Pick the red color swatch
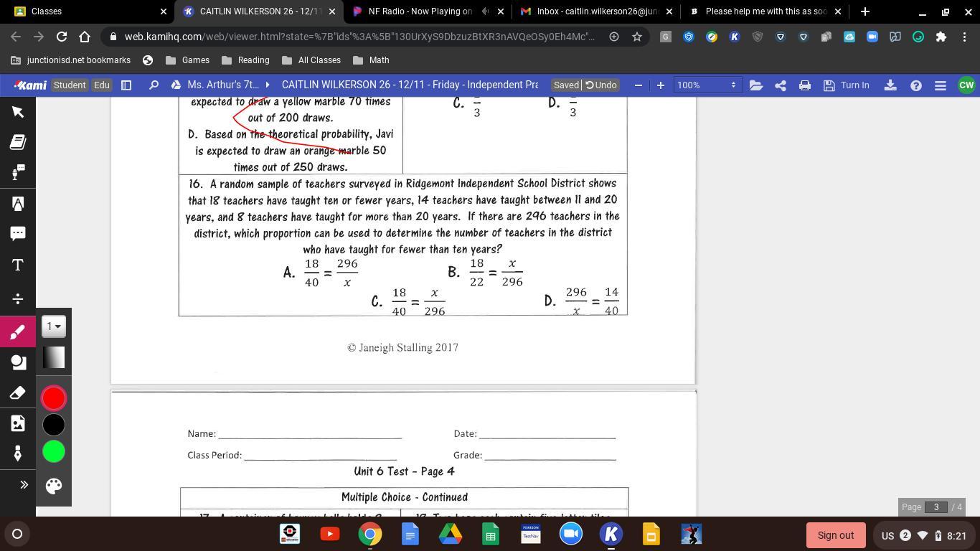Viewport: 980px width, 551px height. pos(54,398)
